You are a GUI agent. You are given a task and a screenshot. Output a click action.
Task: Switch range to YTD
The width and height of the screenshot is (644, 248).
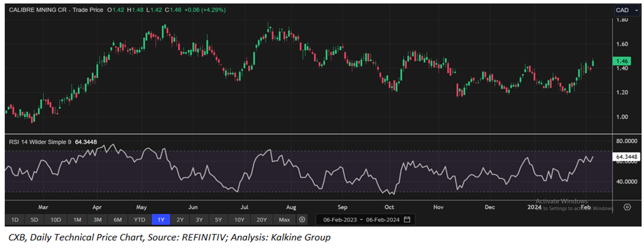pyautogui.click(x=140, y=220)
